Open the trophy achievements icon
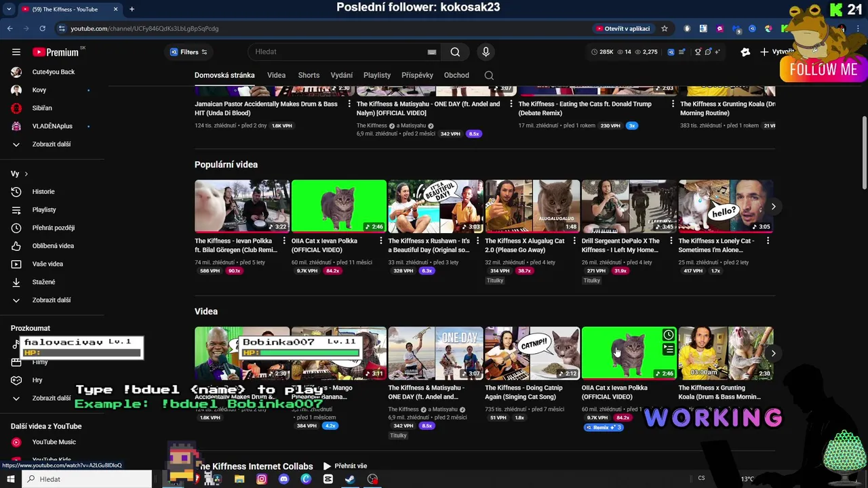This screenshot has height=488, width=868. [698, 52]
